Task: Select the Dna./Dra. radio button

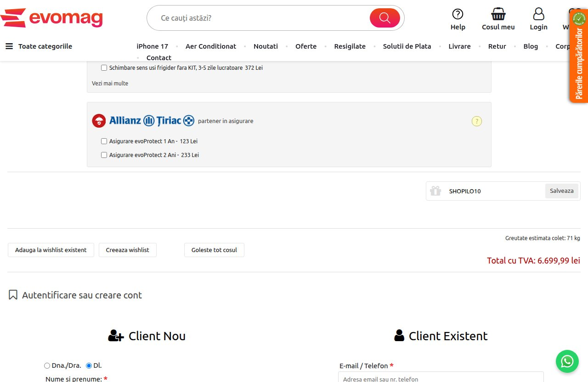Action: 47,366
